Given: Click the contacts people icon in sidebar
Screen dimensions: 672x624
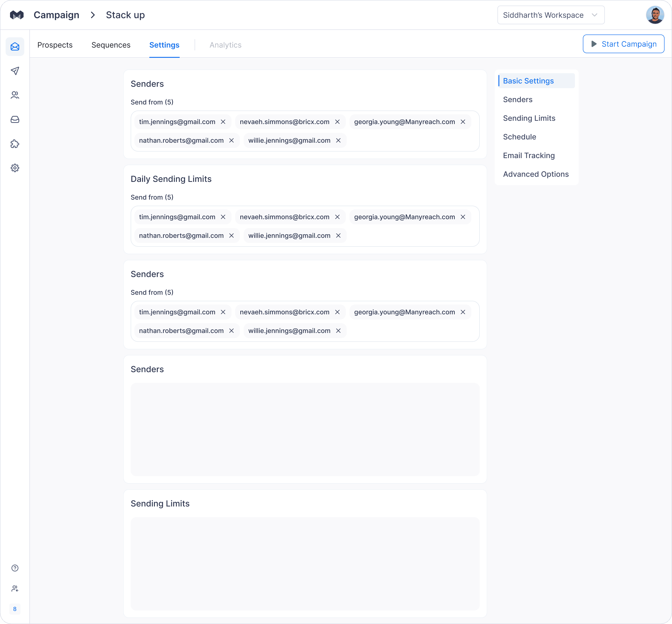Looking at the screenshot, I should (15, 95).
